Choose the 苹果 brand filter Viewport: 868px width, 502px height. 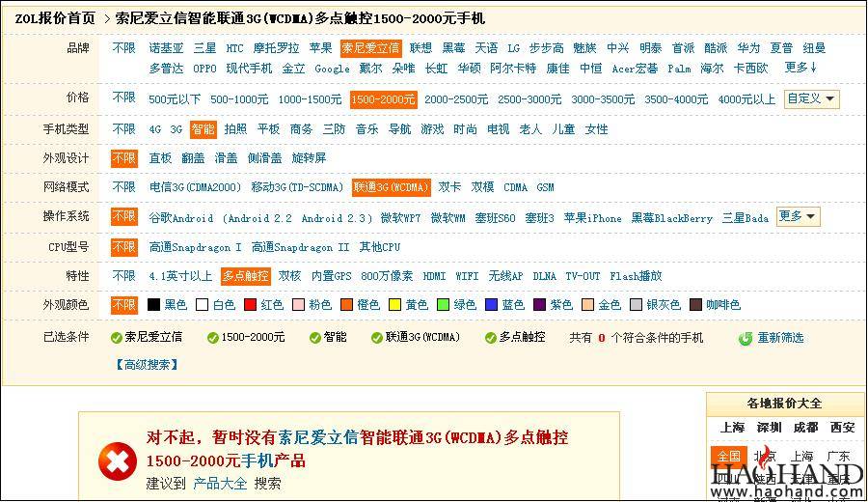click(x=320, y=48)
